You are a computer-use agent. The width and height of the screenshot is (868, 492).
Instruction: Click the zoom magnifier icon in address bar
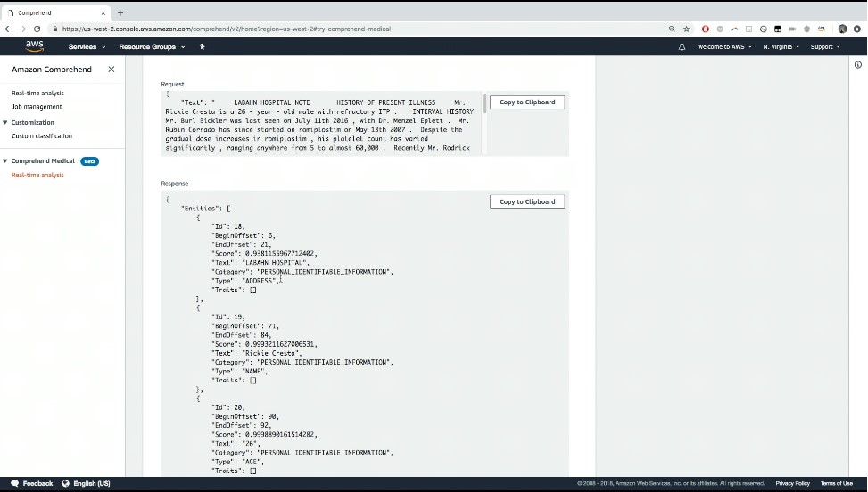[672, 29]
